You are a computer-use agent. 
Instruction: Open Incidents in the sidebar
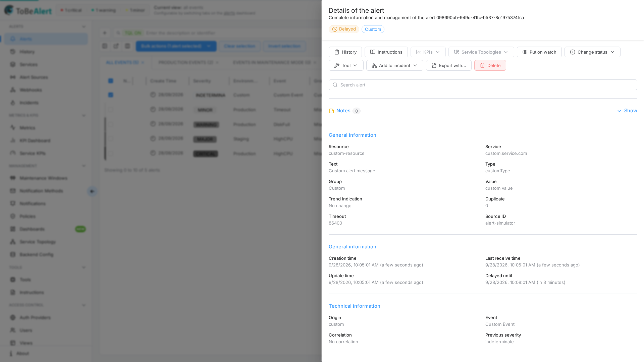46,103
